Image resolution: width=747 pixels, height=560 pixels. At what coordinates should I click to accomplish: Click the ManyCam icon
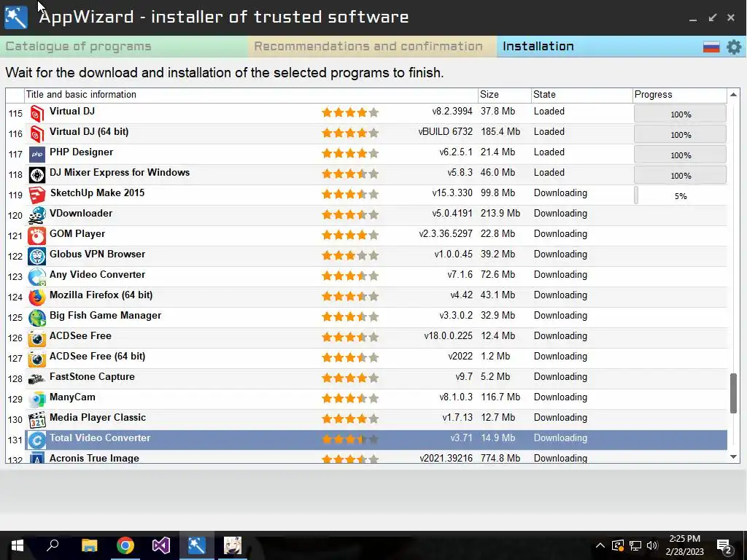(36, 399)
